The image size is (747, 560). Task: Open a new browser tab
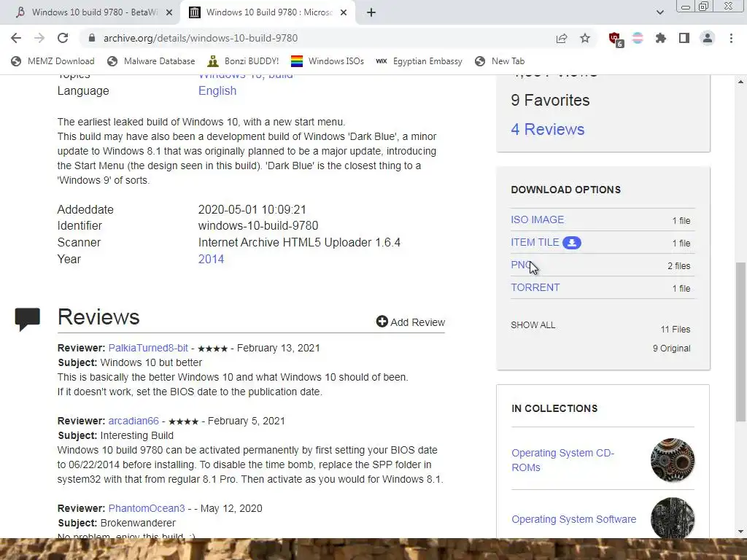coord(371,13)
